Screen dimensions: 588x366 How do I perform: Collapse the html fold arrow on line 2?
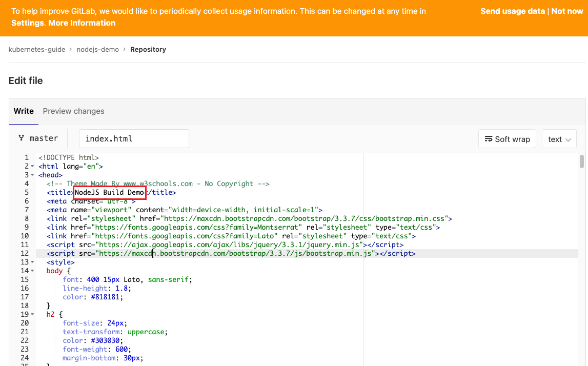pyautogui.click(x=32, y=167)
